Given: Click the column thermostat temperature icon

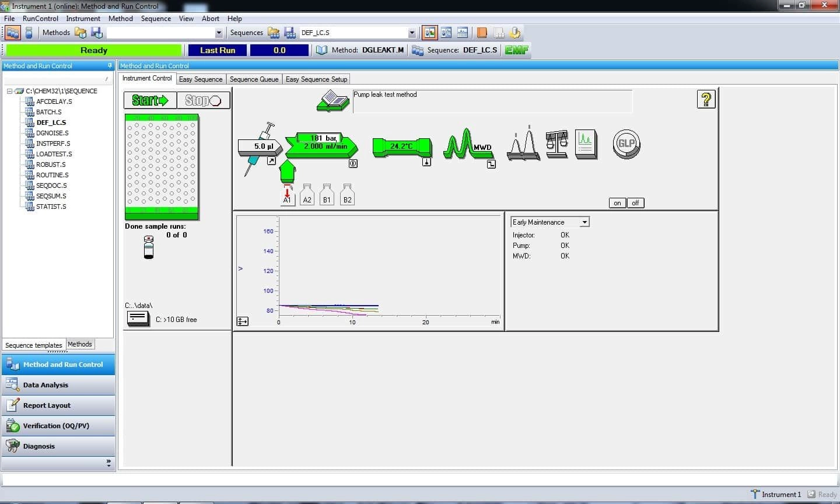Looking at the screenshot, I should (x=402, y=146).
